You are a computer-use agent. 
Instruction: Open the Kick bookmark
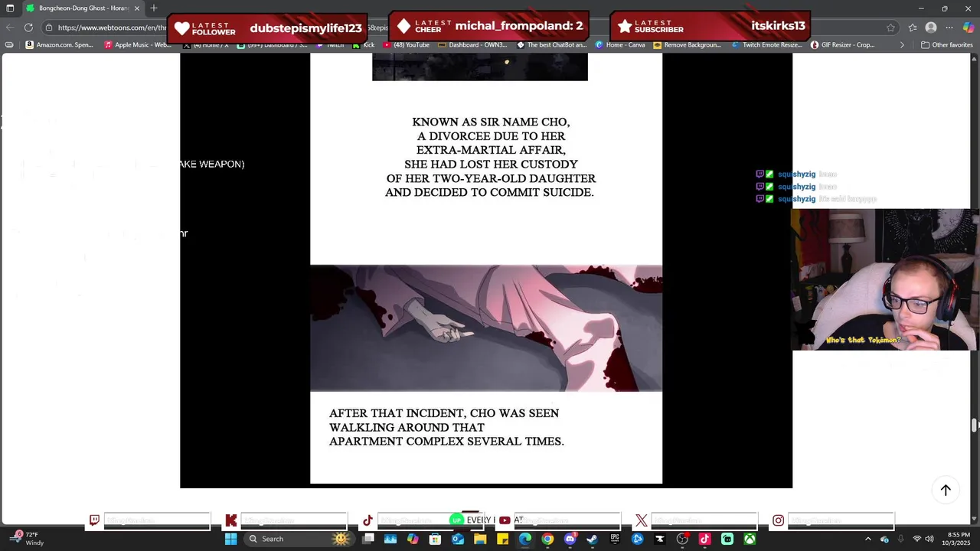[363, 44]
